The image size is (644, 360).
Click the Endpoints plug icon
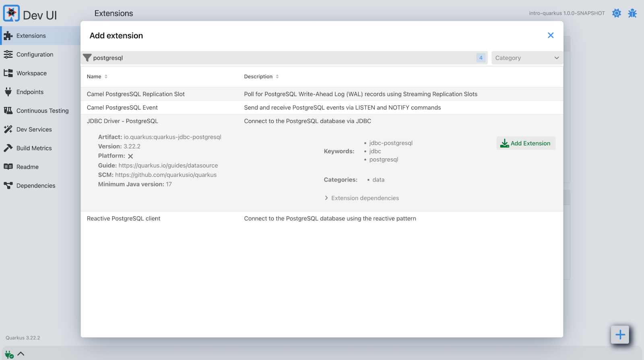(8, 92)
